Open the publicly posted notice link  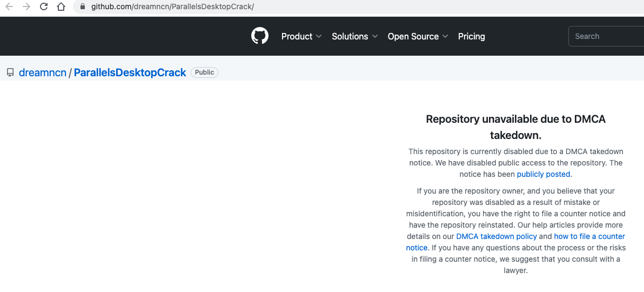click(x=544, y=174)
